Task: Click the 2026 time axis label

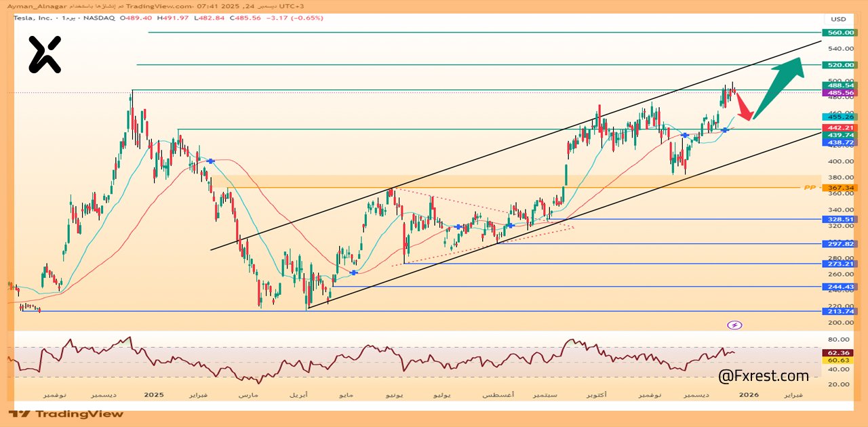Action: (x=748, y=394)
